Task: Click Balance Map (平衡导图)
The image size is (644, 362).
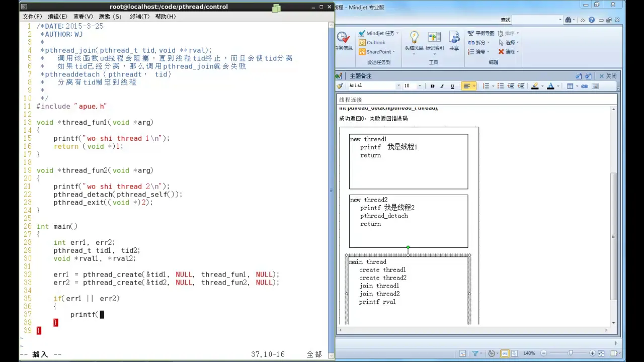Action: [x=480, y=33]
